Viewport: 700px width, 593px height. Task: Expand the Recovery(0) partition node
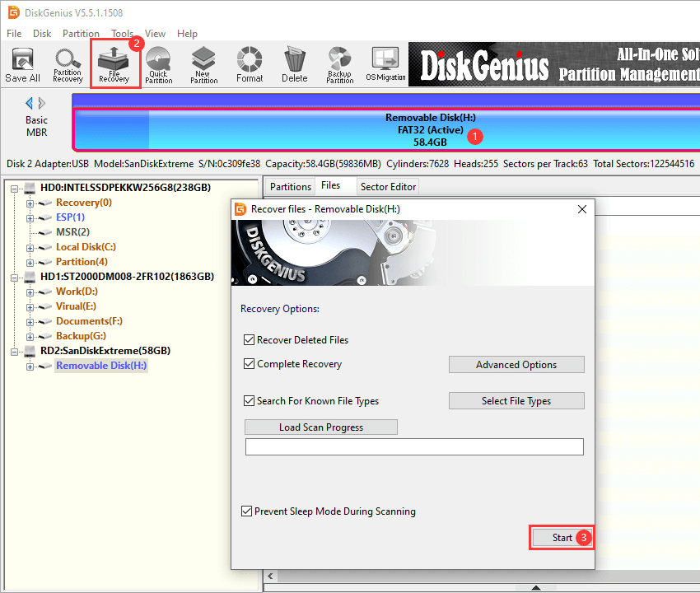tap(30, 203)
